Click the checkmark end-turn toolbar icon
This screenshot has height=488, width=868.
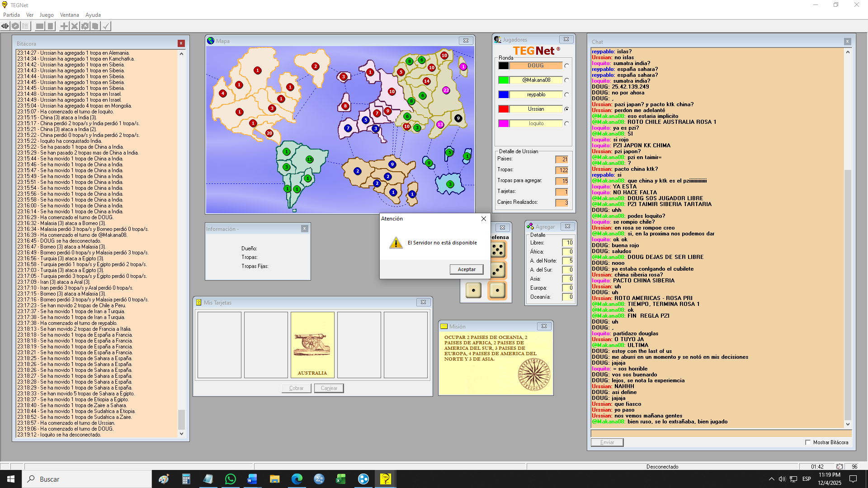click(106, 26)
